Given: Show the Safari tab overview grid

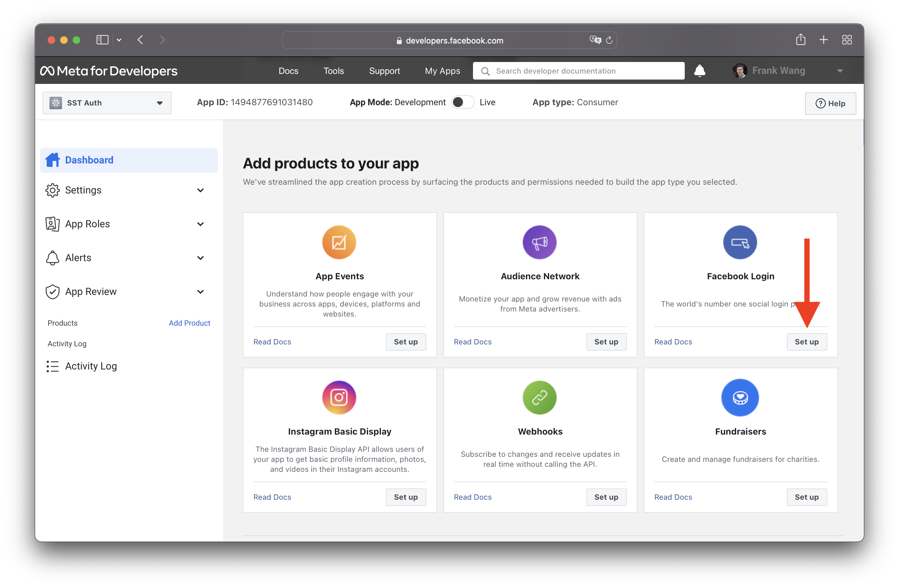Looking at the screenshot, I should click(847, 40).
